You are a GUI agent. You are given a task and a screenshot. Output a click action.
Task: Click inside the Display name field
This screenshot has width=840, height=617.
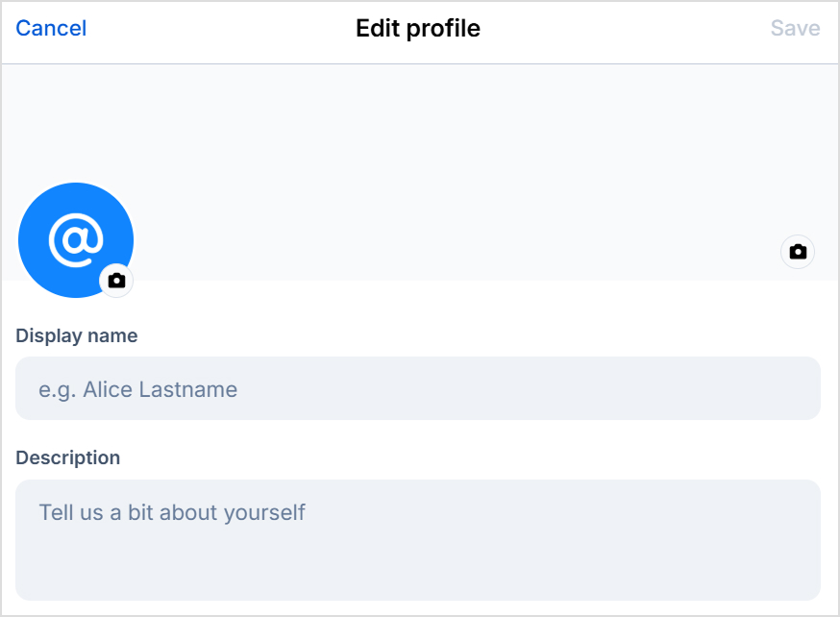point(418,388)
